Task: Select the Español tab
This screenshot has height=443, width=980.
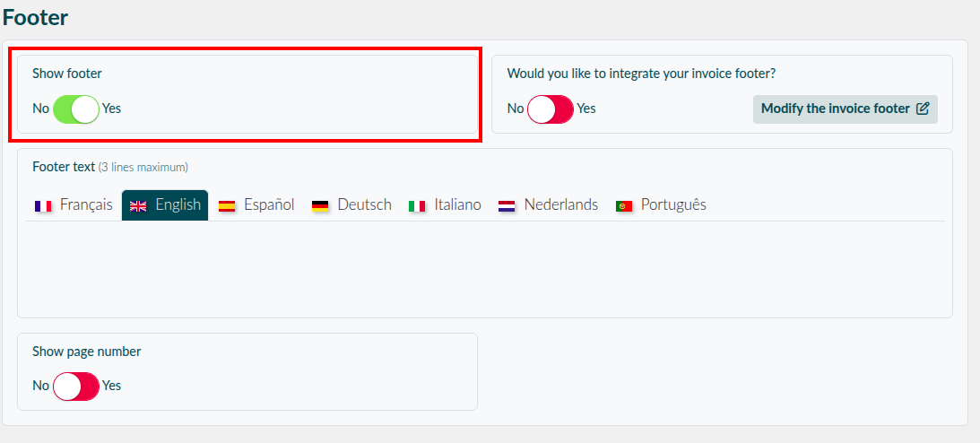Action: pyautogui.click(x=256, y=205)
